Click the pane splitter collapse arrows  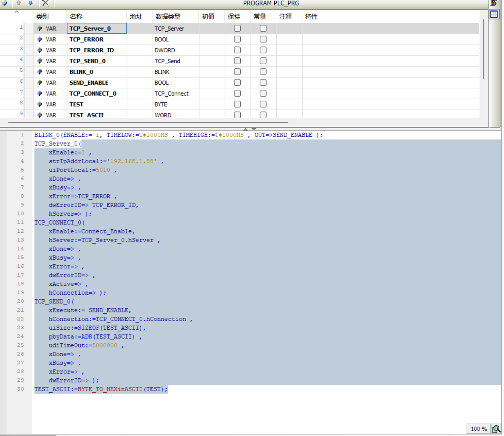(250, 129)
